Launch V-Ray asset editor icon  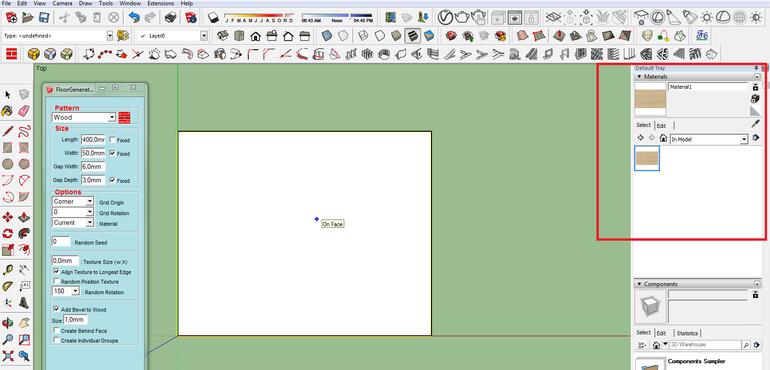(x=445, y=18)
